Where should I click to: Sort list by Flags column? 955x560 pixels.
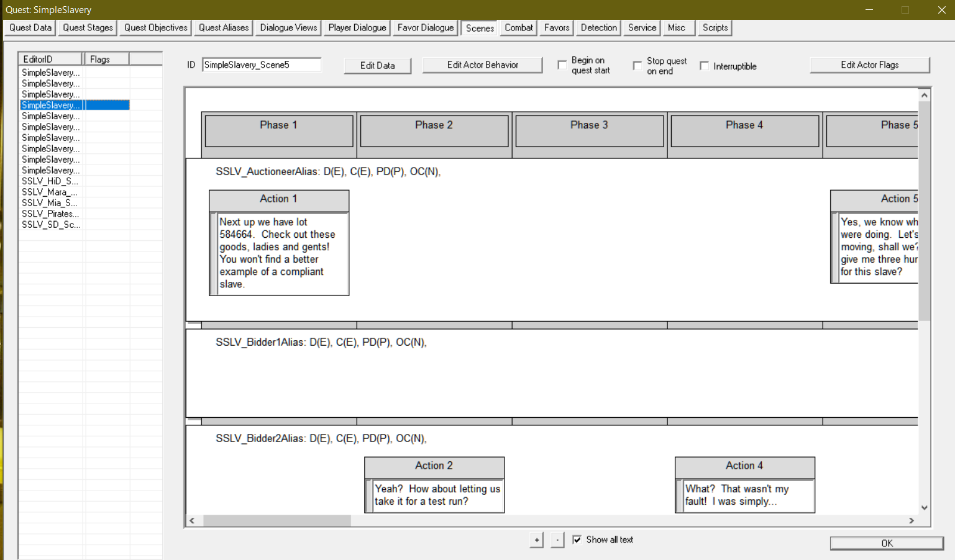pyautogui.click(x=106, y=59)
